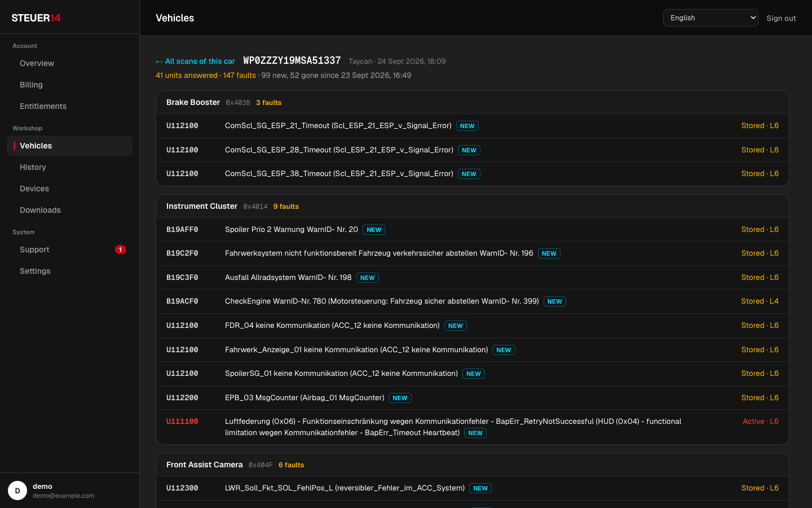Select the ComScl_SG_ESP_21_Timeout fault row
This screenshot has width=812, height=508.
coord(472,126)
